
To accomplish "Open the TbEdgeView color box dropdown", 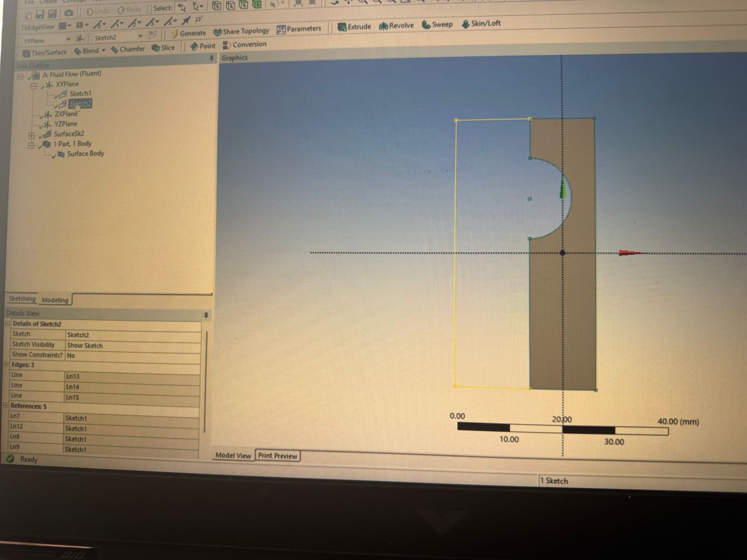I will 70,26.
